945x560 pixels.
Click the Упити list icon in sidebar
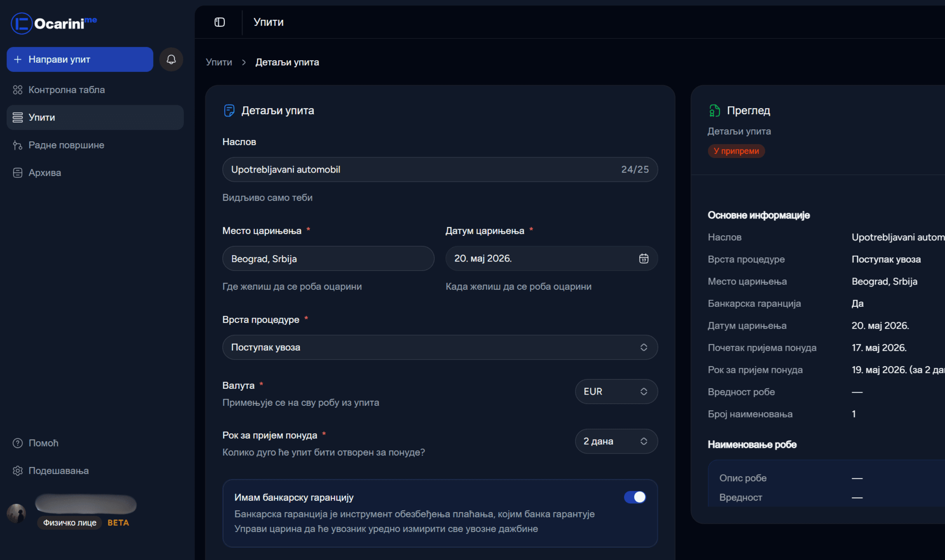(17, 117)
